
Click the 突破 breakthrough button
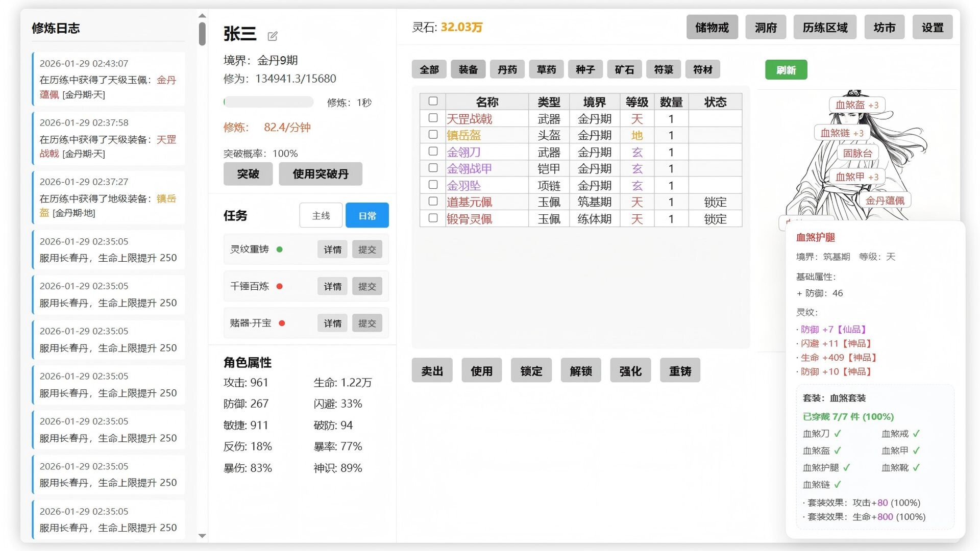coord(248,173)
